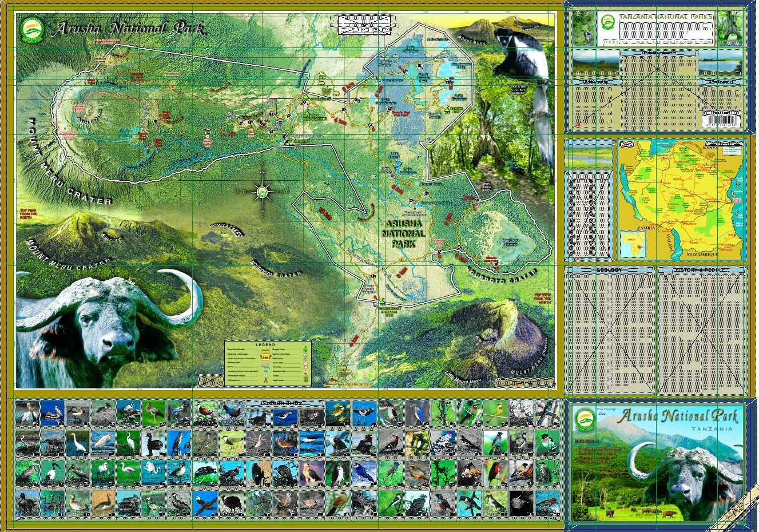The width and height of the screenshot is (759, 532).
Task: Select the last bird photo in the bottom row
Action: (547, 503)
